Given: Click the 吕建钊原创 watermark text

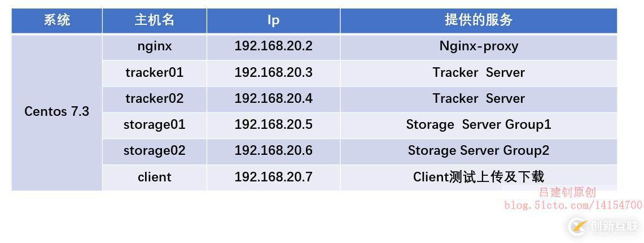Looking at the screenshot, I should 567,193.
